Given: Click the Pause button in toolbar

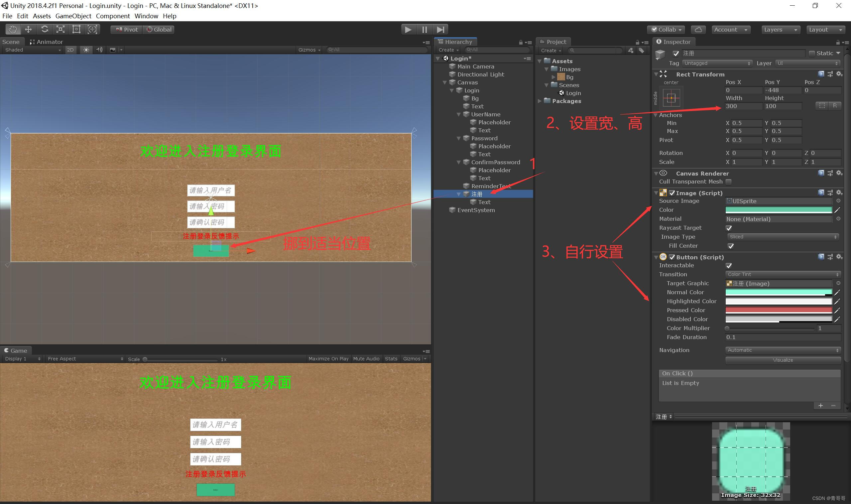Looking at the screenshot, I should point(424,29).
